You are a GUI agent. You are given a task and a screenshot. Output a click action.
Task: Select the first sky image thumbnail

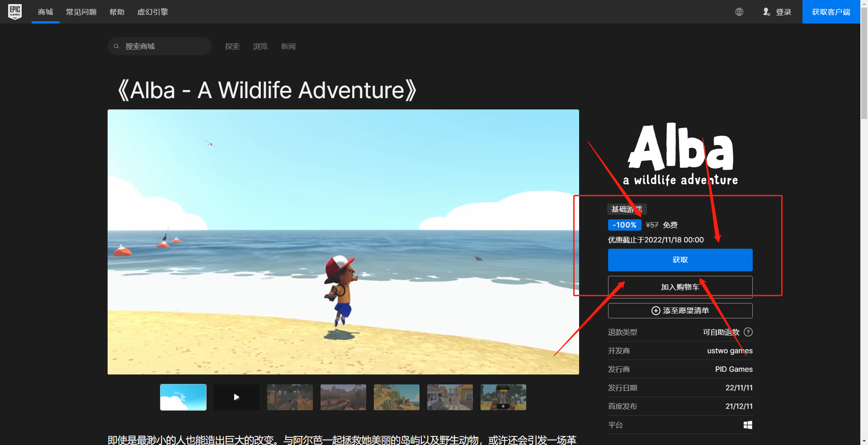point(183,397)
